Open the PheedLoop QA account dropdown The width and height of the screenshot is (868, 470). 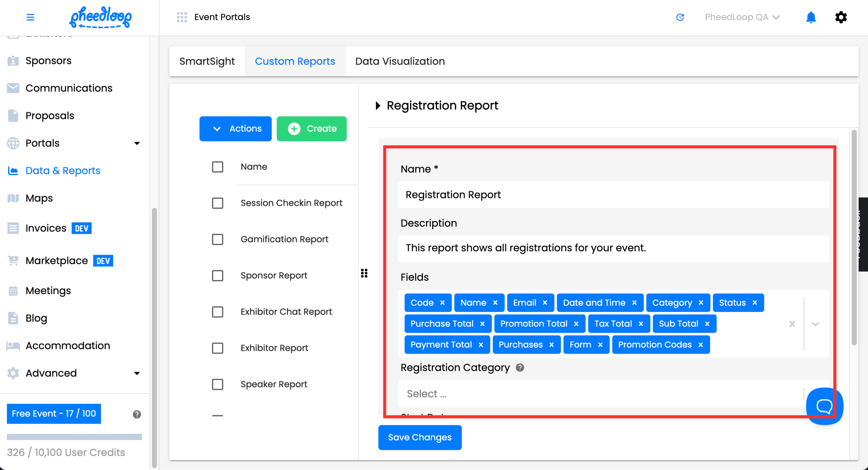click(741, 17)
